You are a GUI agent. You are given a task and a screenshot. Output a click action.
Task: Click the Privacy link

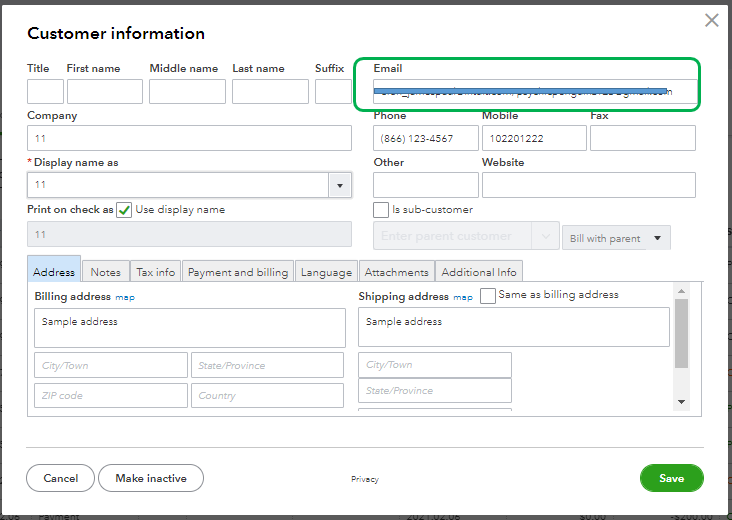(365, 479)
